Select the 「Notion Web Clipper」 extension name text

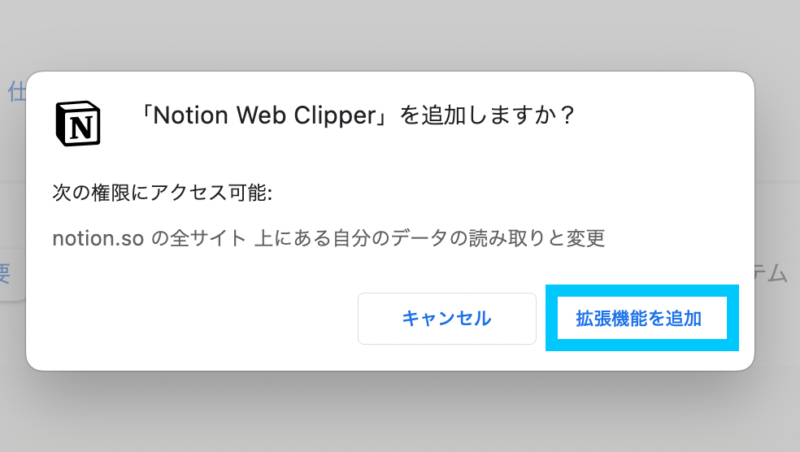pyautogui.click(x=265, y=115)
